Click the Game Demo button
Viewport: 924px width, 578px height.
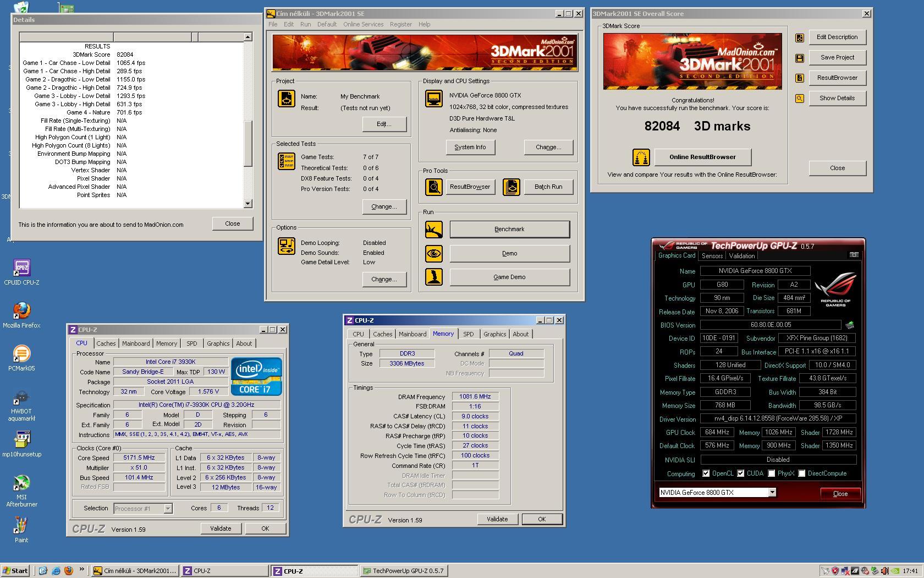pyautogui.click(x=509, y=277)
